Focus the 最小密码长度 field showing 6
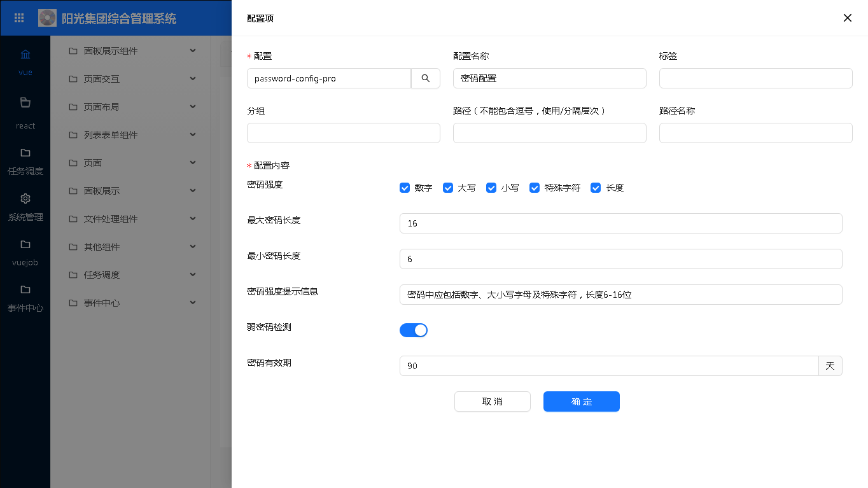 tap(621, 259)
